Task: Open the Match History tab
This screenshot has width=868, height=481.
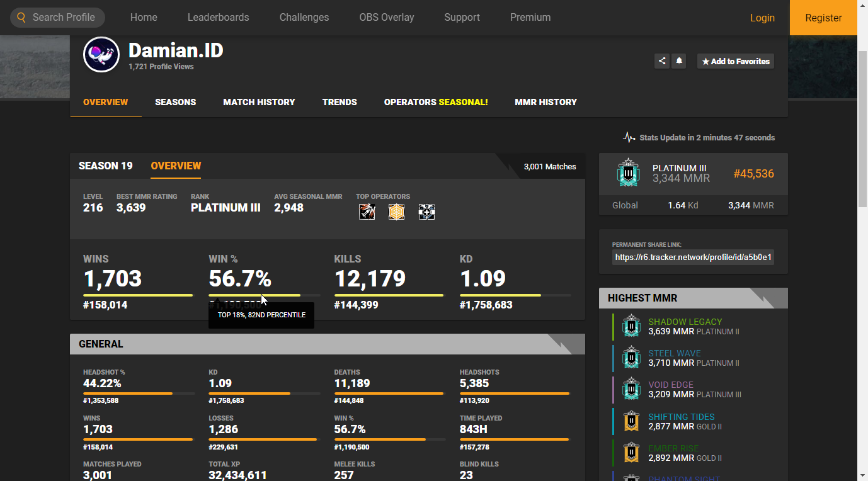Action: (x=259, y=102)
